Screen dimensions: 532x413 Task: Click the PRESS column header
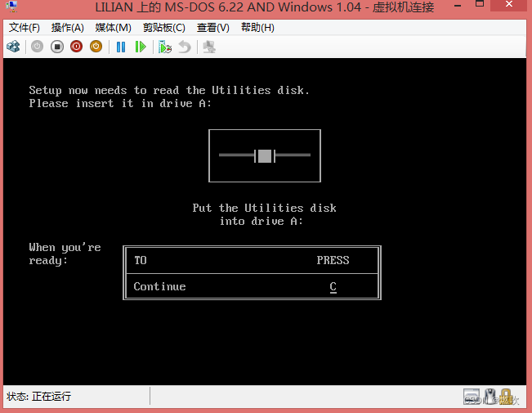[x=333, y=260]
